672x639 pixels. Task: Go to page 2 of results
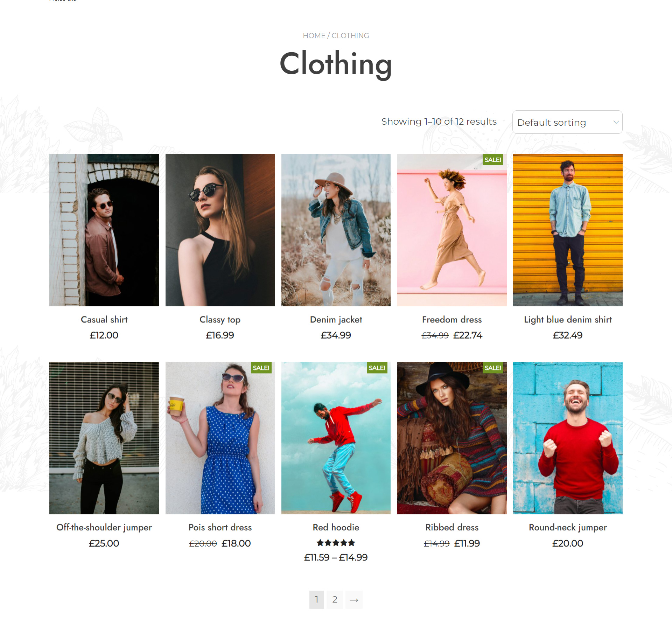(335, 600)
